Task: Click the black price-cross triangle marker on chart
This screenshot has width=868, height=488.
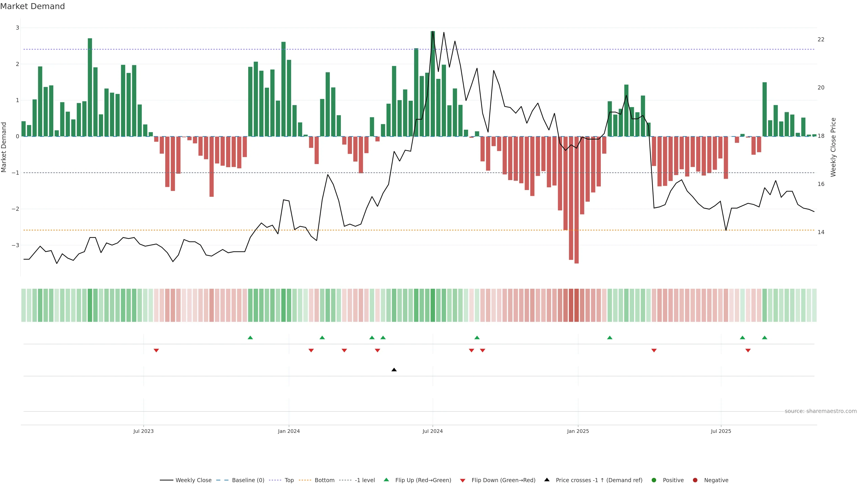Action: pyautogui.click(x=394, y=370)
